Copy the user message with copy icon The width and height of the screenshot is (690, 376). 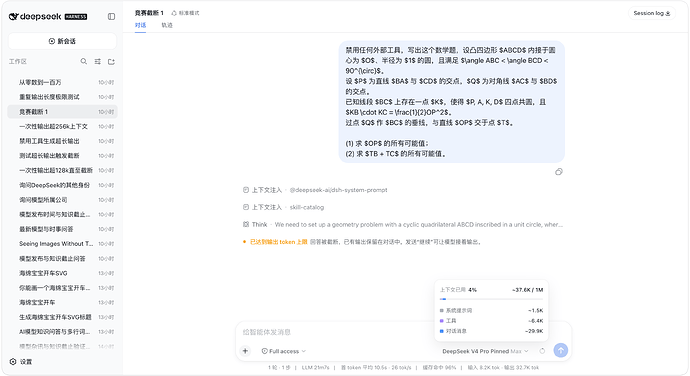pyautogui.click(x=559, y=172)
